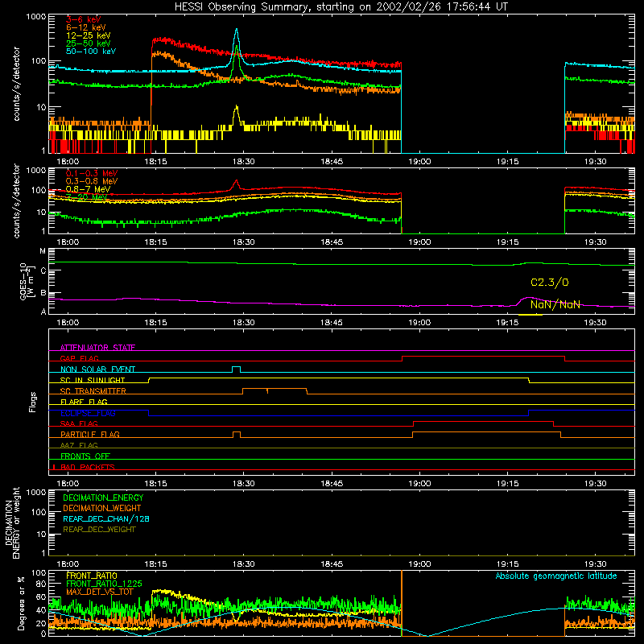Click the magenta GOES curve bump near 19:18
Image resolution: width=644 pixels, height=644 pixels.
529,298
